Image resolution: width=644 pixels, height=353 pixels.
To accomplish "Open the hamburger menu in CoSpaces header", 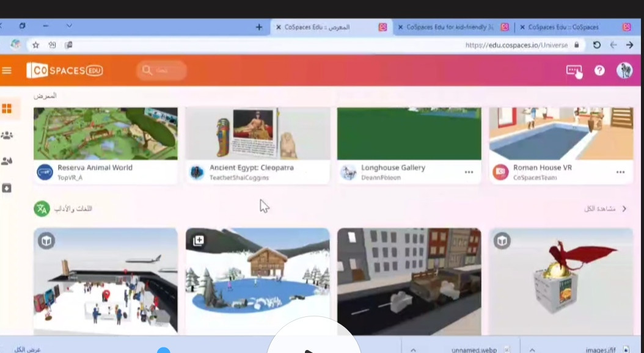I will (7, 71).
